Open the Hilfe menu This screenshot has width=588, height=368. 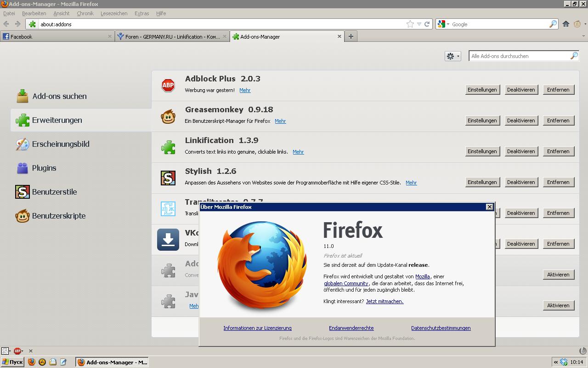click(161, 13)
